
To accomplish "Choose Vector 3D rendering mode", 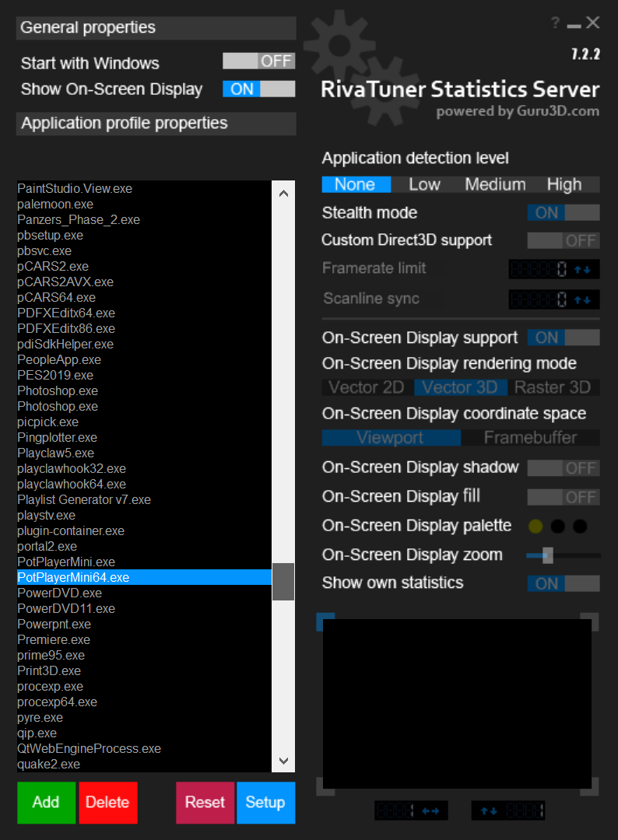I will [461, 387].
